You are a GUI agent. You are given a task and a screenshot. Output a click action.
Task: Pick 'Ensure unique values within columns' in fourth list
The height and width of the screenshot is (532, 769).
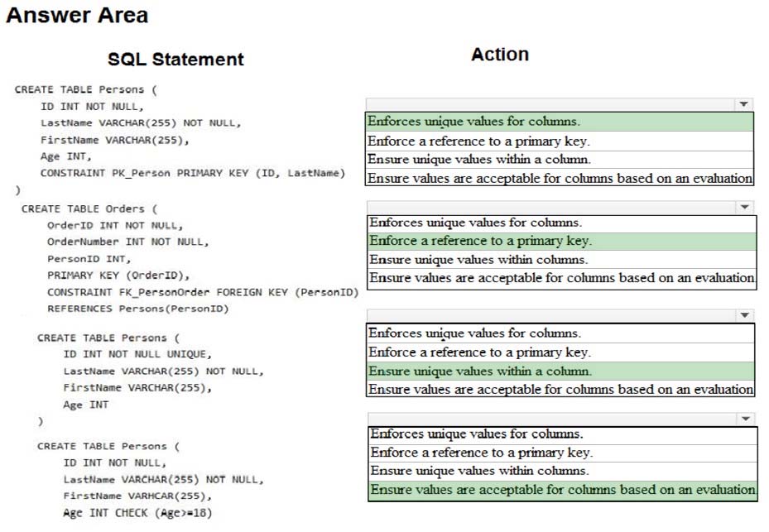click(563, 472)
